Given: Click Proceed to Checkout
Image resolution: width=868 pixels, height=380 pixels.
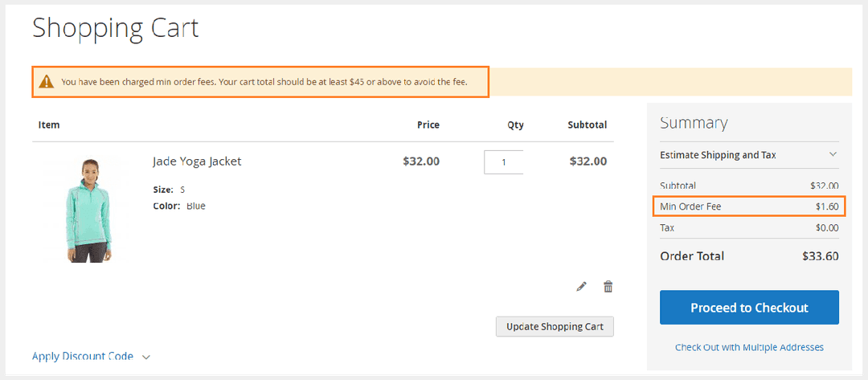Looking at the screenshot, I should [x=749, y=308].
